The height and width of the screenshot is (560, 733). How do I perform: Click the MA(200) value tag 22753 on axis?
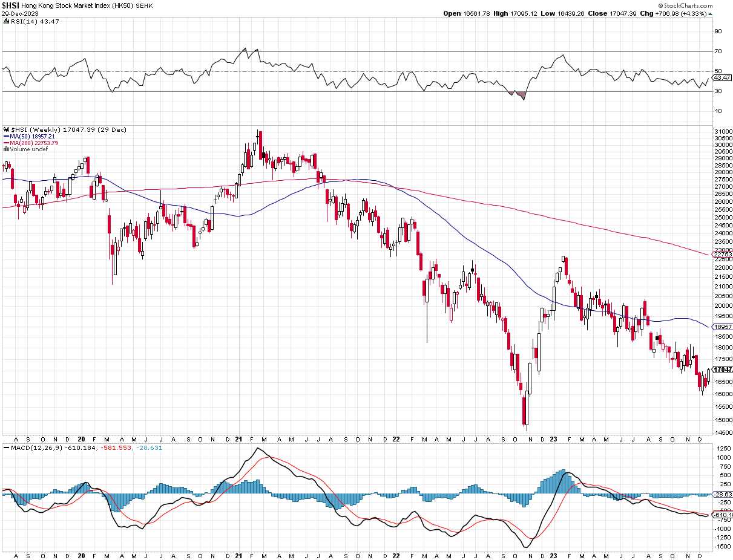(x=722, y=254)
